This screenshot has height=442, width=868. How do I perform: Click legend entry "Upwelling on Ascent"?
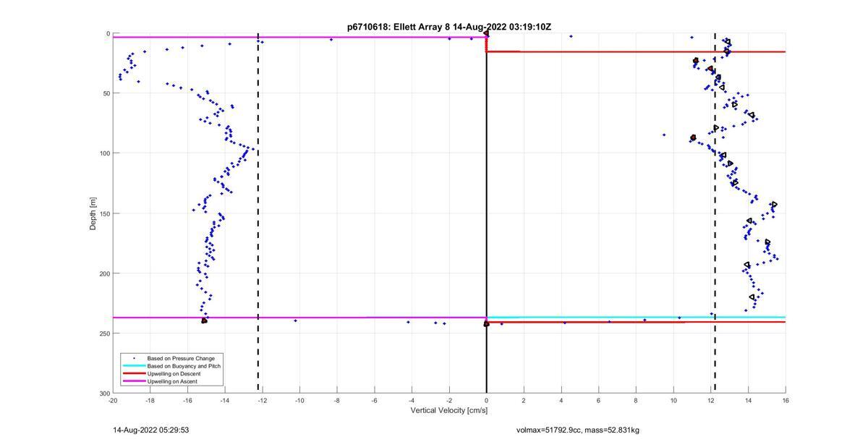172,381
